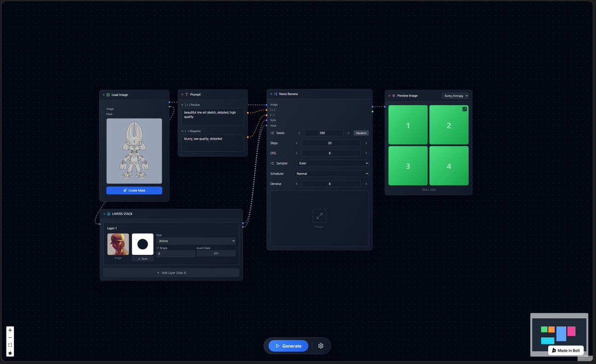
Task: Toggle the Nano Banana node status dot
Action: pos(271,93)
